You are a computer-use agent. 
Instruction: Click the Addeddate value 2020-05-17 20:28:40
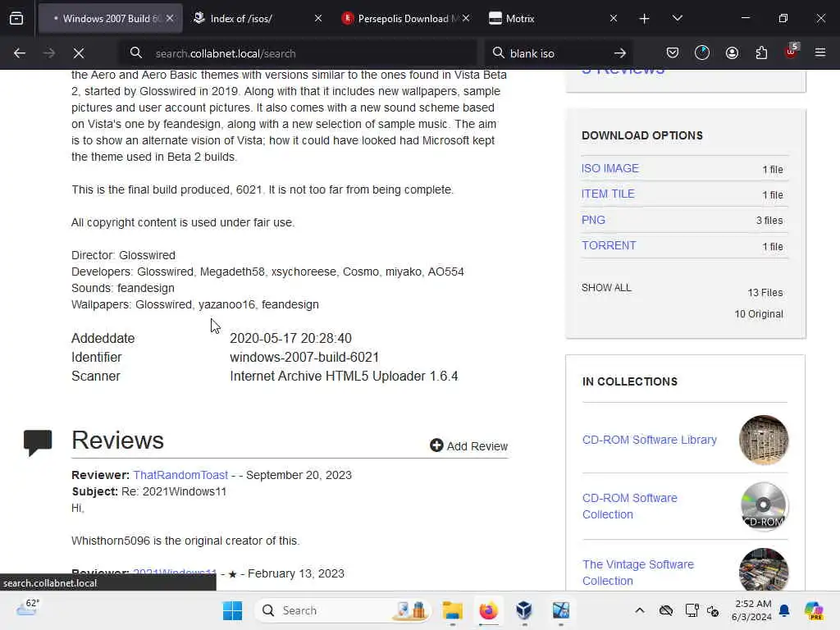point(291,339)
